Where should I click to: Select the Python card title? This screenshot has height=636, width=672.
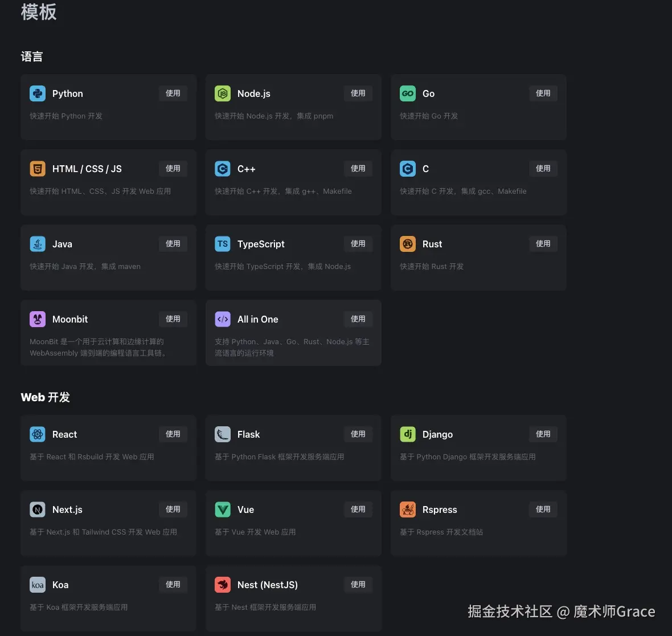click(x=68, y=94)
